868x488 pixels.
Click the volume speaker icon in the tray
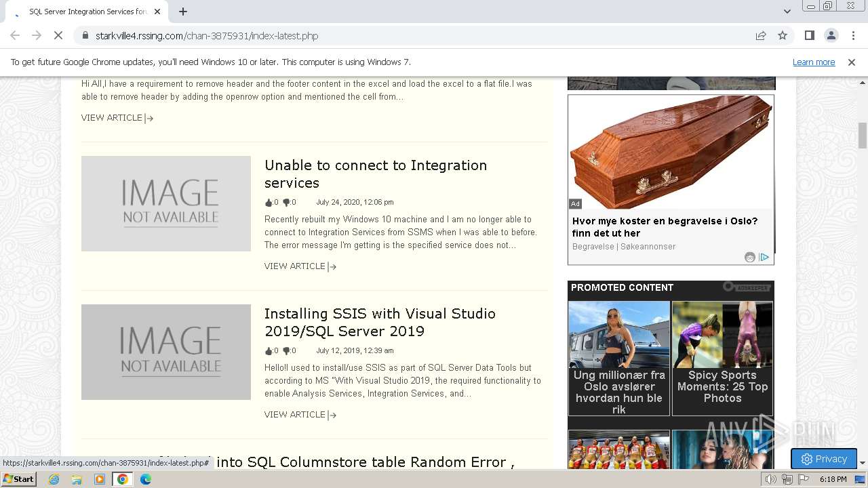(x=771, y=479)
